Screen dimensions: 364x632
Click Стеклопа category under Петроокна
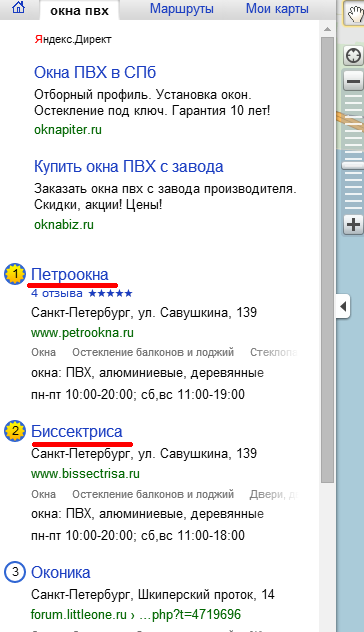click(x=274, y=352)
